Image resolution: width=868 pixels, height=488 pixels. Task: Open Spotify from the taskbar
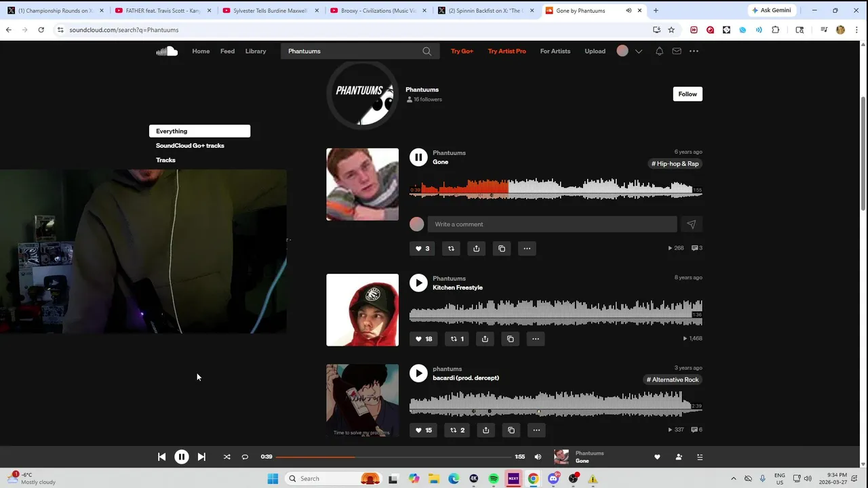pyautogui.click(x=494, y=479)
